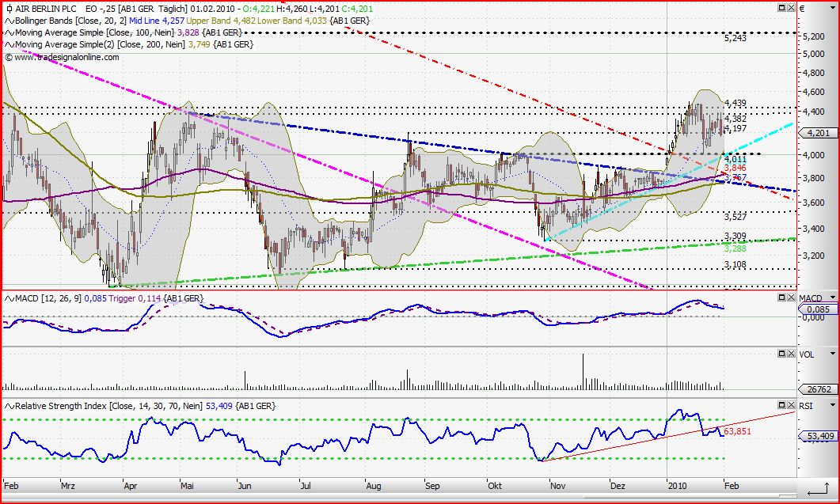Click the icon beside Moving Average Simple(2)
The width and height of the screenshot is (840, 504).
point(10,44)
